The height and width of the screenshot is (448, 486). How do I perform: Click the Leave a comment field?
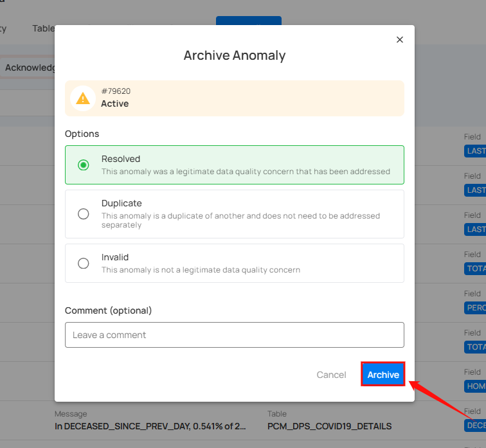pos(234,335)
